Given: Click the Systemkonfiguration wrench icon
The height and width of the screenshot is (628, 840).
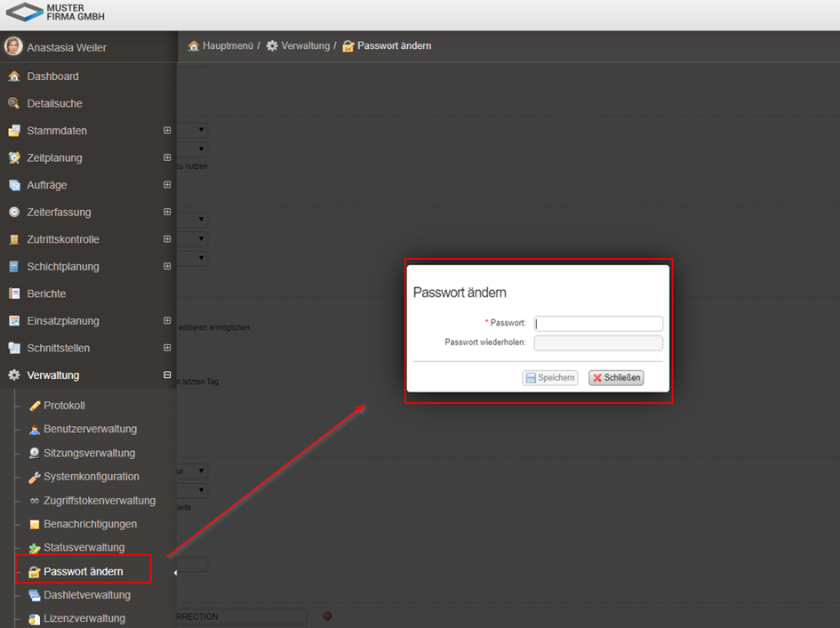Looking at the screenshot, I should point(35,477).
